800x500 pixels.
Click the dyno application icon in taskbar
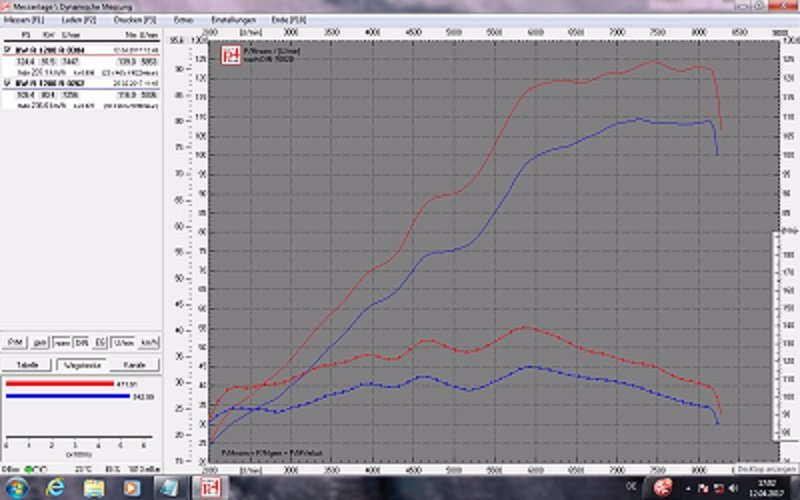210,488
